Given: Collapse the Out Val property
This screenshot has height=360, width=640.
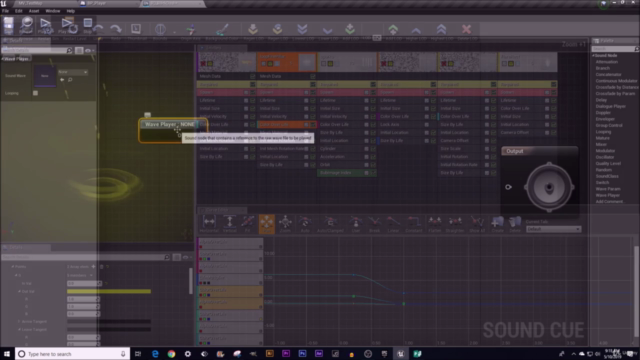Looking at the screenshot, I should [x=19, y=291].
